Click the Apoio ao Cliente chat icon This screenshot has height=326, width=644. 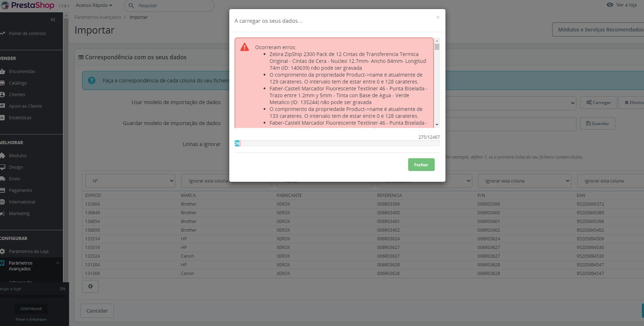(x=3, y=106)
